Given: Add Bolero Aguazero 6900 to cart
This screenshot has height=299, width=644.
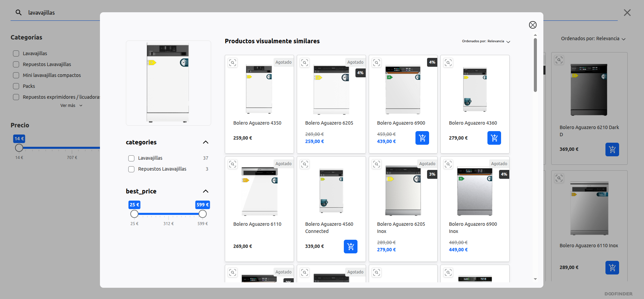Looking at the screenshot, I should 422,138.
